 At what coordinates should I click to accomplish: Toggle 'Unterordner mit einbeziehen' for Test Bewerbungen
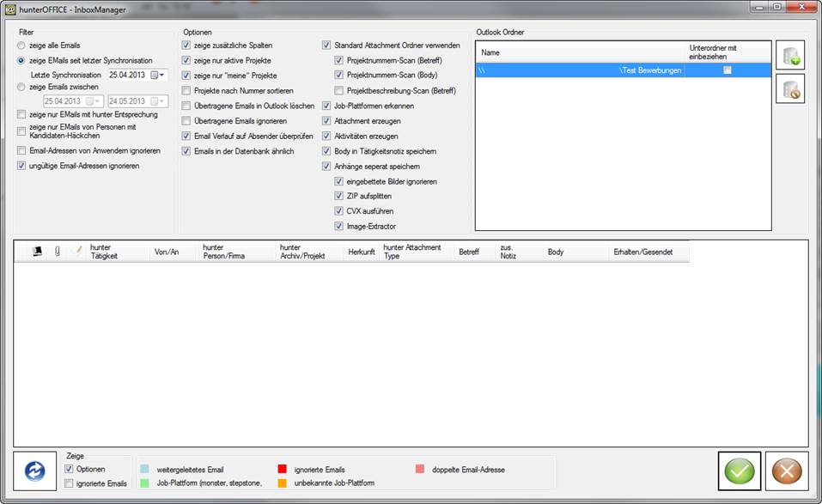point(727,70)
